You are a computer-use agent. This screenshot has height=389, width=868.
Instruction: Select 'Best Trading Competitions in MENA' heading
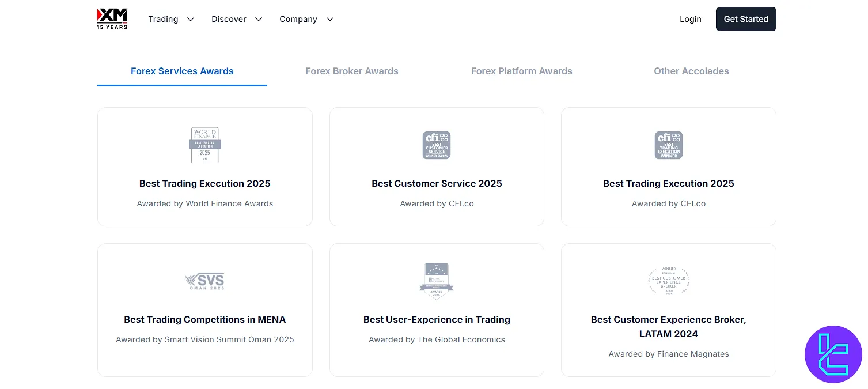pyautogui.click(x=205, y=319)
